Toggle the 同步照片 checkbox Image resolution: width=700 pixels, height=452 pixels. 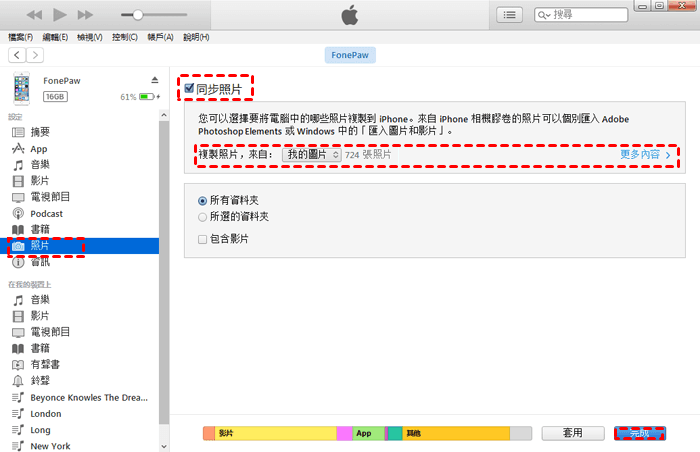189,89
